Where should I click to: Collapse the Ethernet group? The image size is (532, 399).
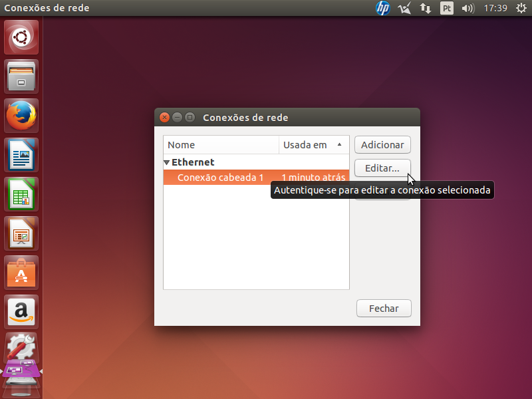[167, 162]
